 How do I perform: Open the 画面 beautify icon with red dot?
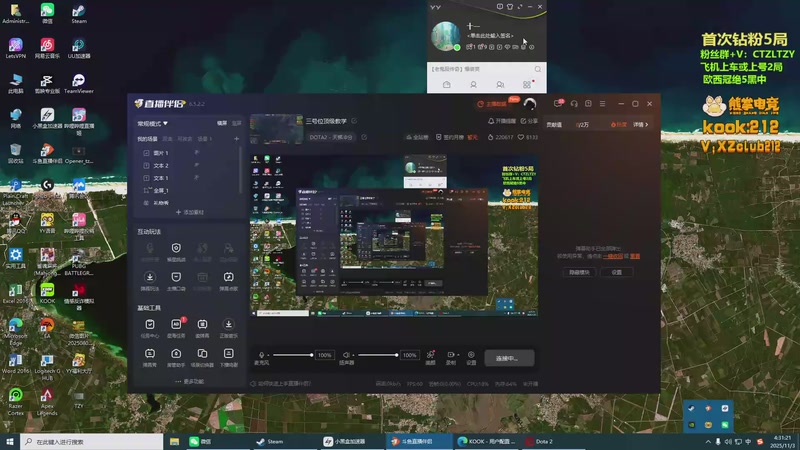[431, 358]
